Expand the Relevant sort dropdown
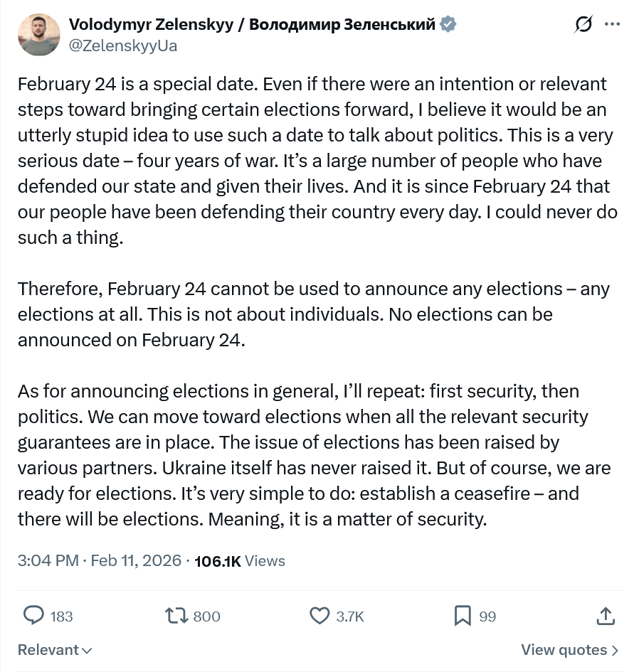The width and height of the screenshot is (639, 672). click(55, 650)
